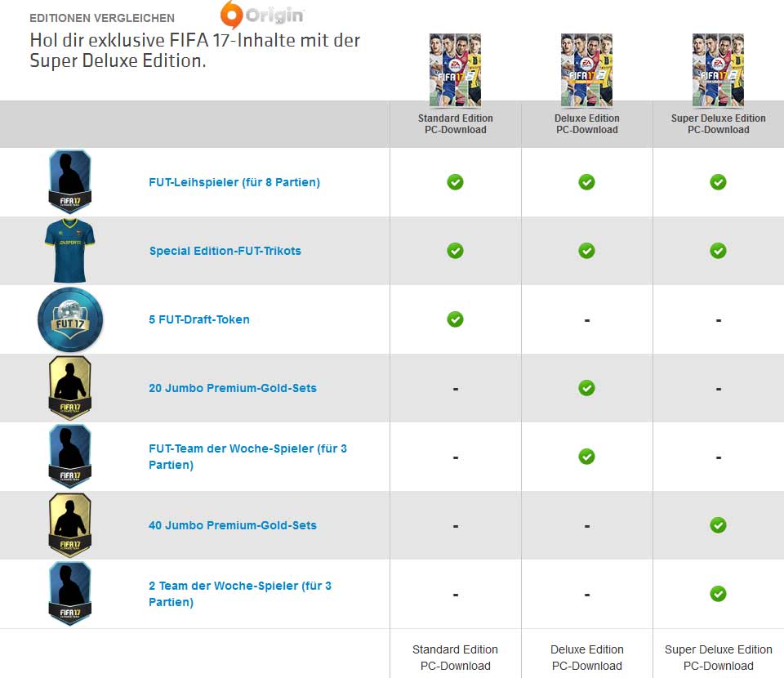Click the FUT-Leihspieler blue player card icon
The image size is (784, 678).
(x=70, y=181)
